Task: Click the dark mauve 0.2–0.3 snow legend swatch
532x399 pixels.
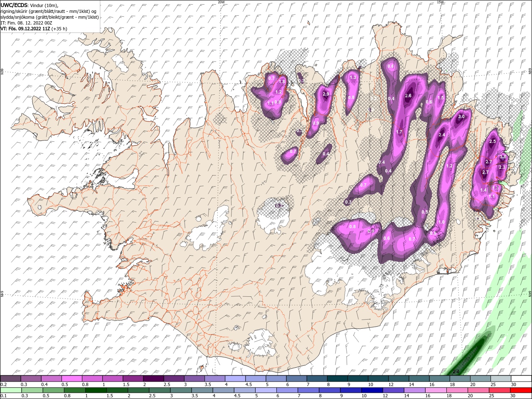Action: (x=11, y=379)
